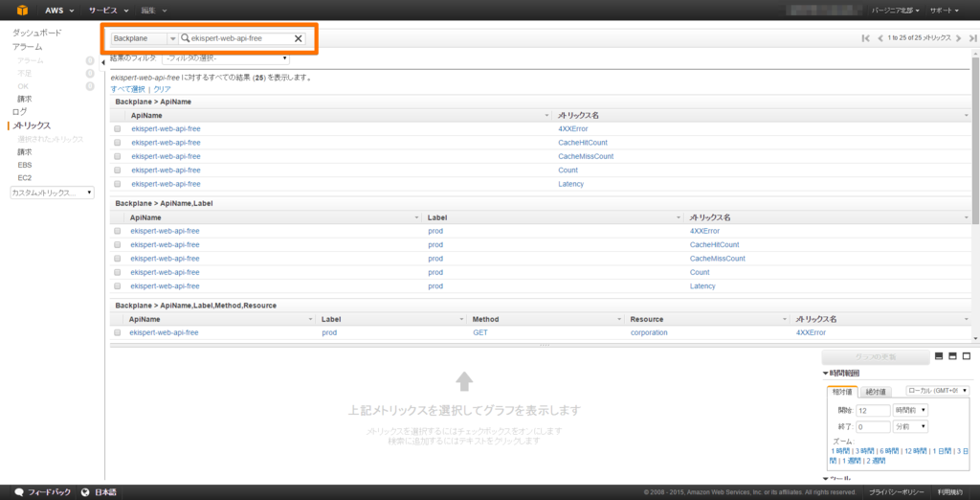Check GET corporation 4XXError row
Viewport: 980px width, 500px height.
point(117,333)
